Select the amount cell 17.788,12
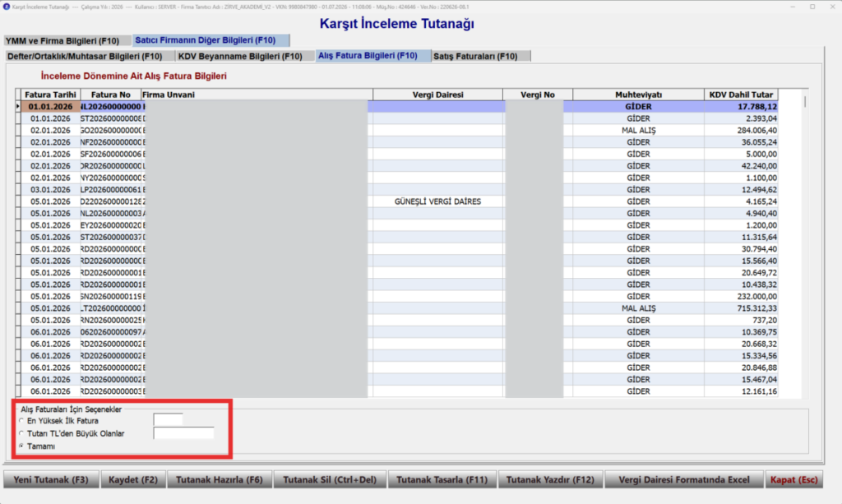This screenshot has width=842, height=504. (741, 107)
